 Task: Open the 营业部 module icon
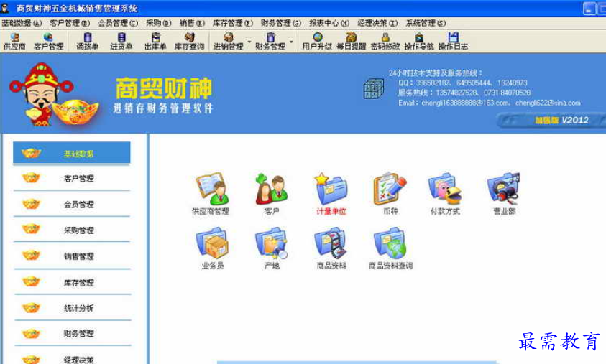504,194
